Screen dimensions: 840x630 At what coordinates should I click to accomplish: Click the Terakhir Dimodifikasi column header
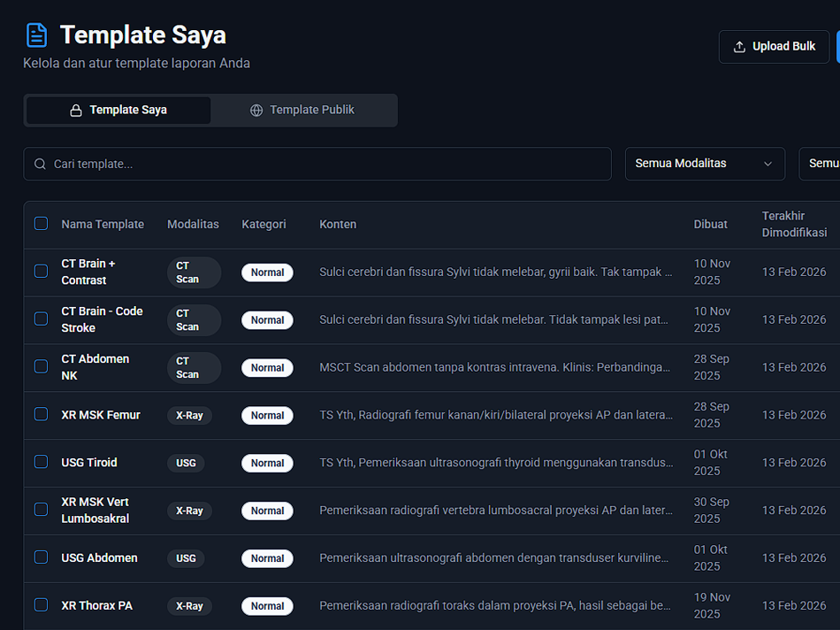pyautogui.click(x=795, y=224)
